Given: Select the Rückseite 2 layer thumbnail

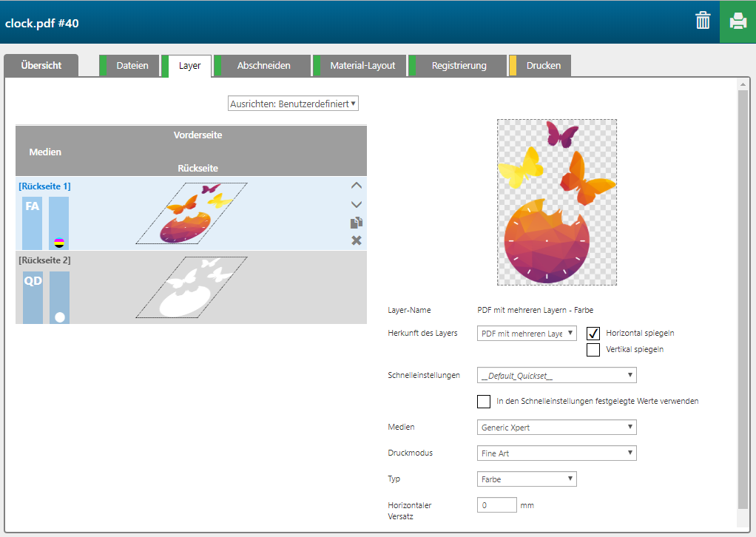Looking at the screenshot, I should coord(191,287).
